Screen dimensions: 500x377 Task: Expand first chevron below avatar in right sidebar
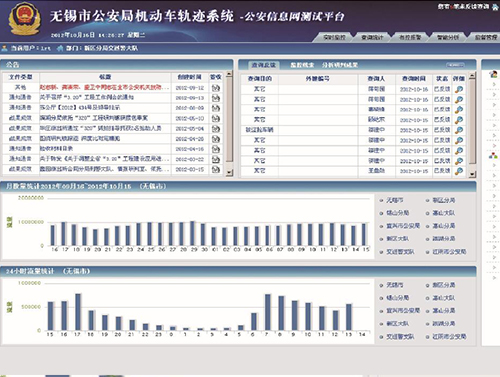tap(494, 85)
